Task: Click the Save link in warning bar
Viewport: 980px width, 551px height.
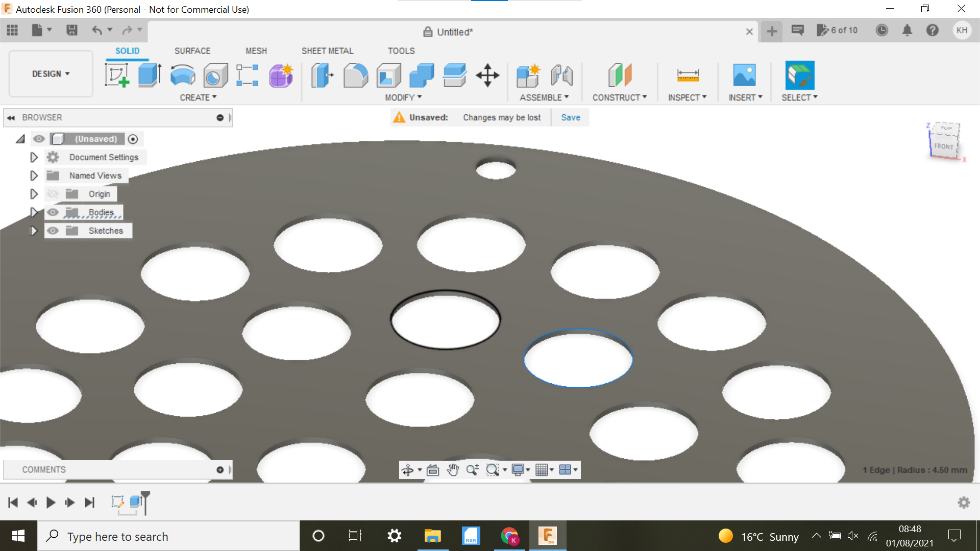Action: [571, 117]
